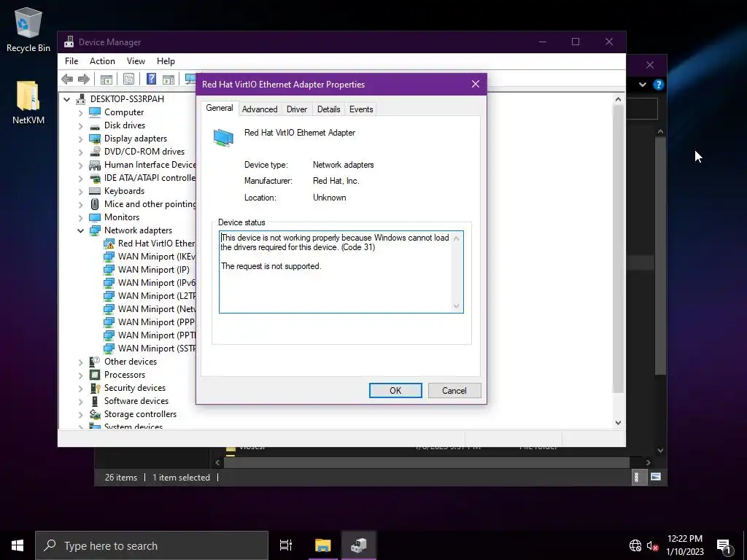Click the adapter icon in Properties dialog

pos(223,138)
